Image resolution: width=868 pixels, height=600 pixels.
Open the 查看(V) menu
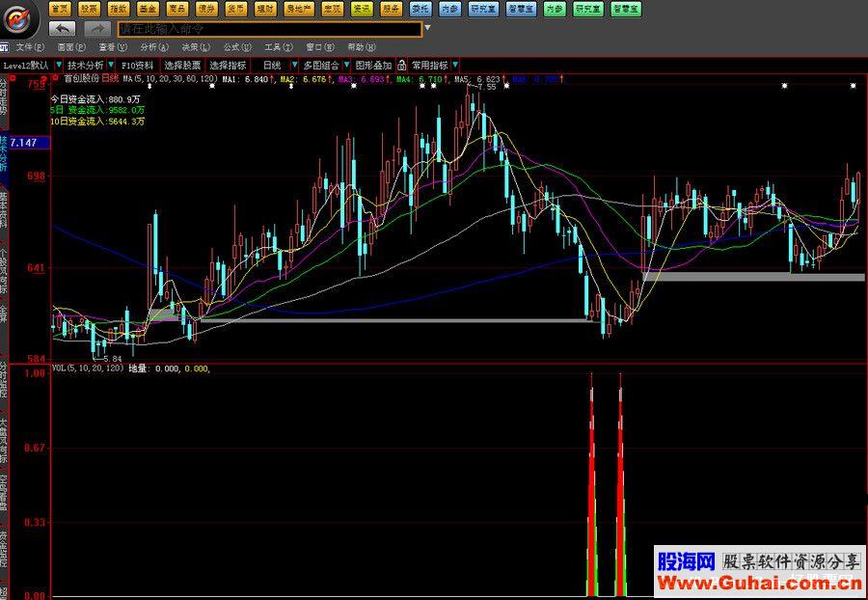(113, 47)
